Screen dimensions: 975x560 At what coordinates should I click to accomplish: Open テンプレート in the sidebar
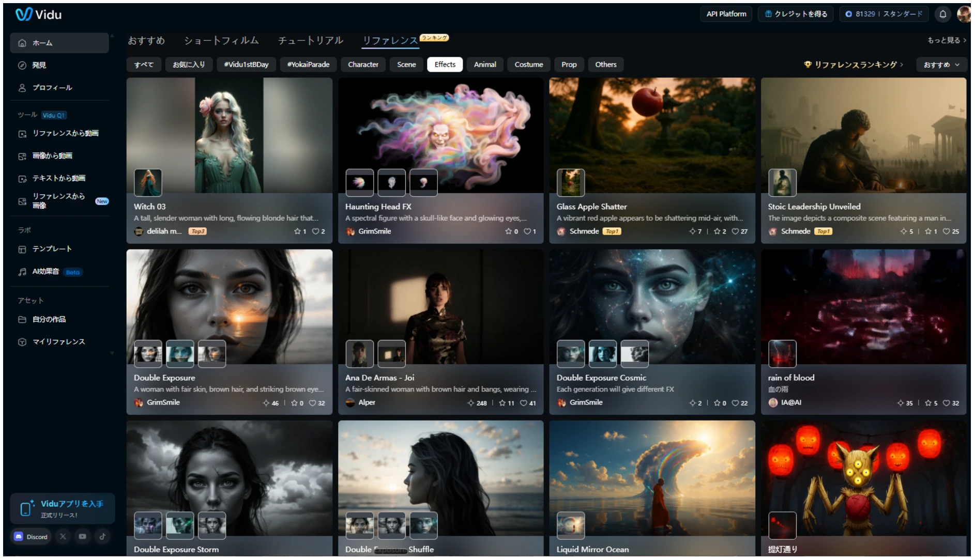pos(52,249)
